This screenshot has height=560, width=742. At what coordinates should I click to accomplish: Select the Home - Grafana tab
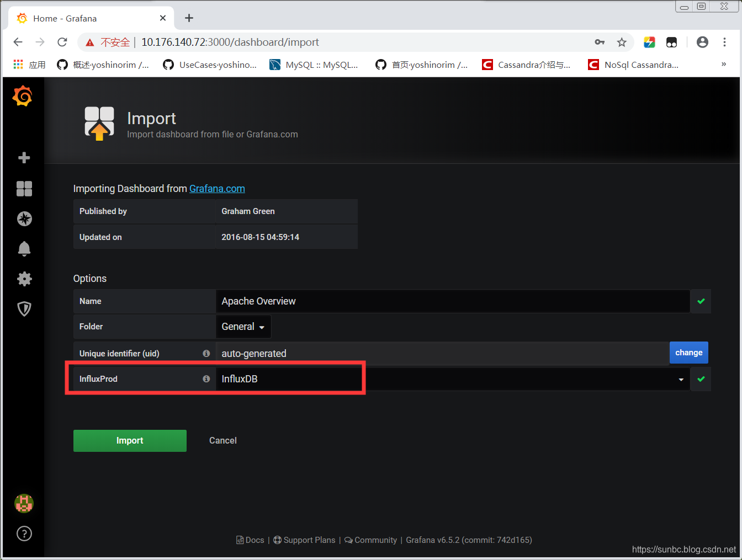(x=91, y=18)
